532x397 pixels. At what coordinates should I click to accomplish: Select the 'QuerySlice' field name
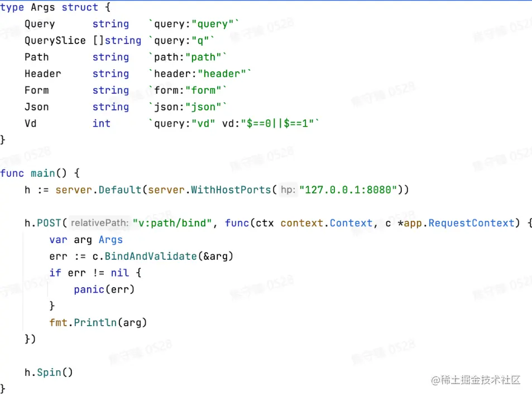pyautogui.click(x=55, y=40)
